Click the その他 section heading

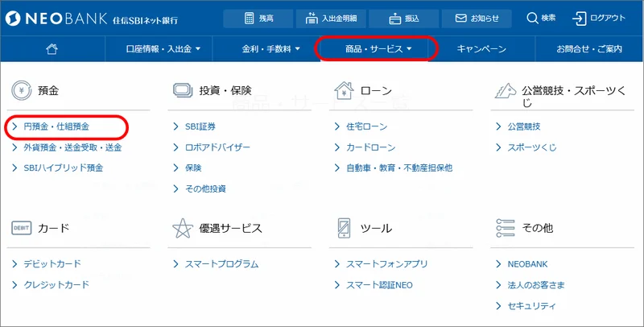click(x=538, y=228)
